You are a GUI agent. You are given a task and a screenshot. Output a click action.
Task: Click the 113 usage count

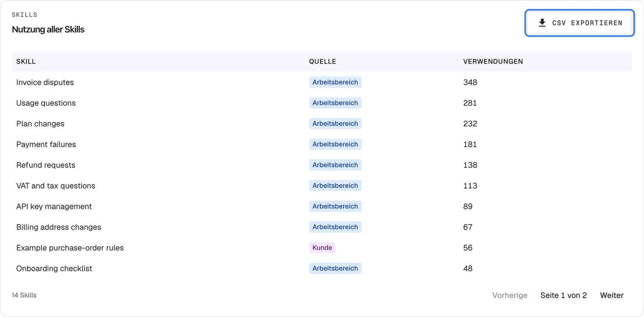pyautogui.click(x=470, y=186)
